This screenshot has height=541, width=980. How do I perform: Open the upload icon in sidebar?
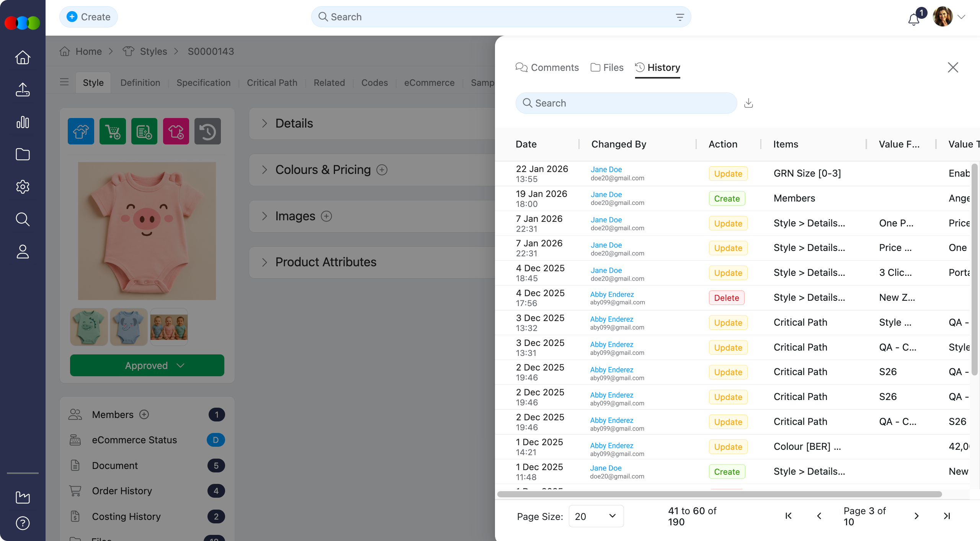[23, 90]
